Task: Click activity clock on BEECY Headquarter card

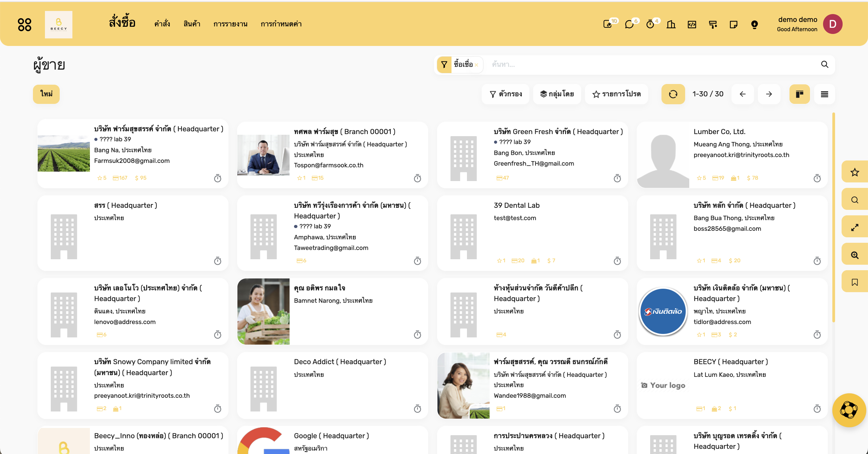Action: pyautogui.click(x=817, y=409)
